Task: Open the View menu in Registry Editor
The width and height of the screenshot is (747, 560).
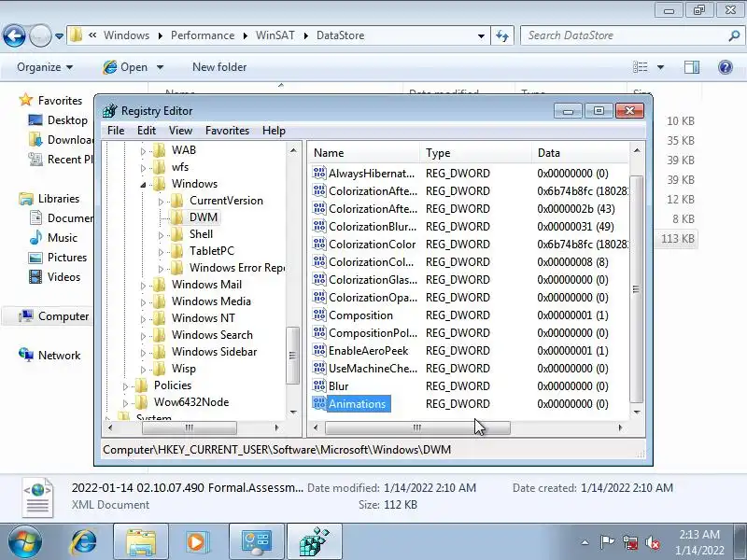Action: [180, 131]
